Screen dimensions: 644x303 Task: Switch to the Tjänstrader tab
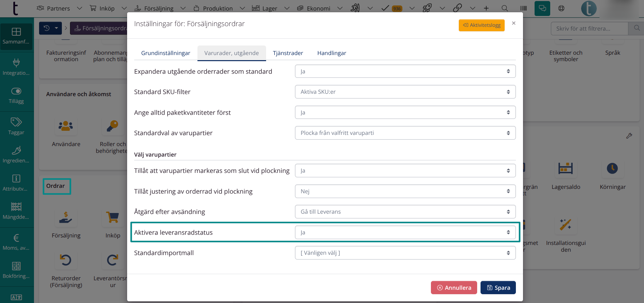click(288, 53)
